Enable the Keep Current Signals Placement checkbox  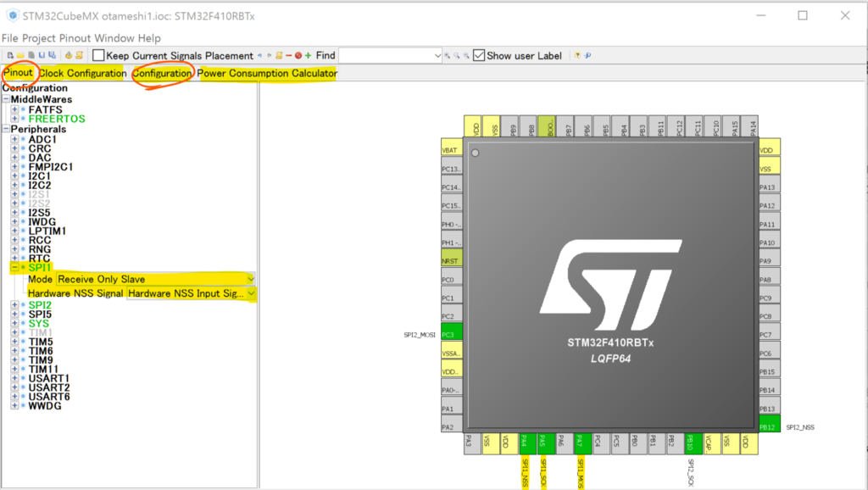tap(97, 55)
